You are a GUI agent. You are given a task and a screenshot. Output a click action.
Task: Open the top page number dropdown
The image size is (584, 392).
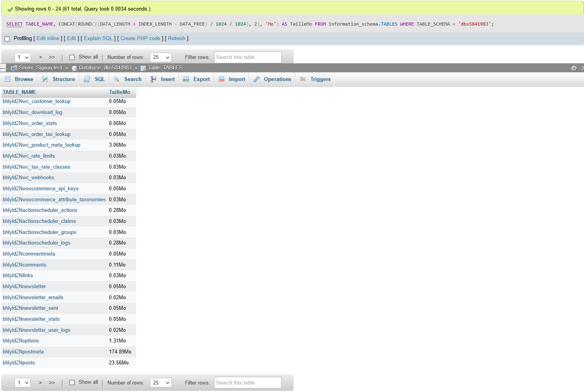pos(23,57)
